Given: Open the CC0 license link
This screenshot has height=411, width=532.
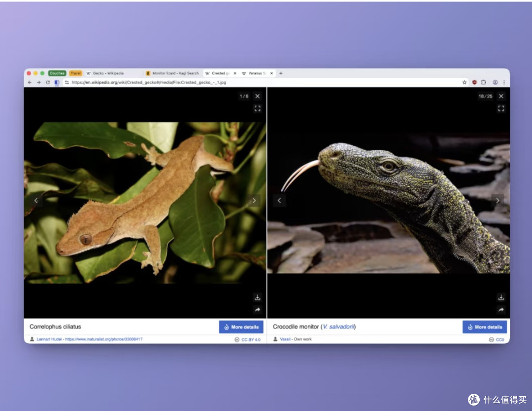Looking at the screenshot, I should click(500, 340).
